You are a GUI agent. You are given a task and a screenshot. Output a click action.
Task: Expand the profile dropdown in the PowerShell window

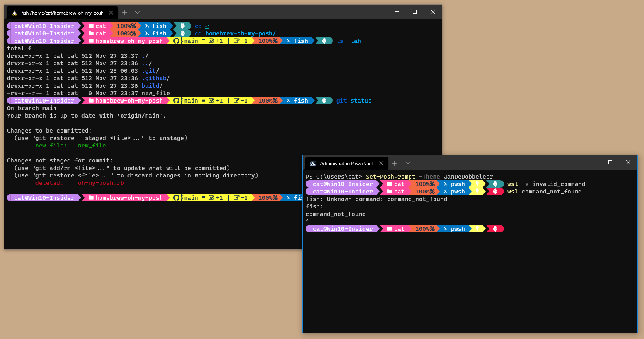[x=408, y=163]
